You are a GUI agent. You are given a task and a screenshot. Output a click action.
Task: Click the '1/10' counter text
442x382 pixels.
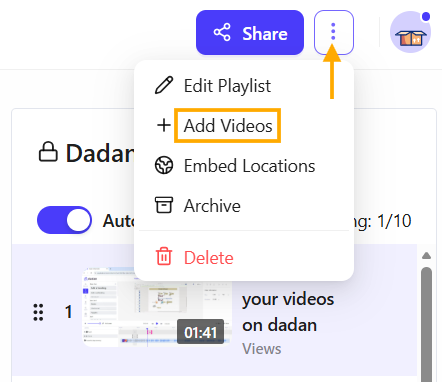(x=394, y=221)
